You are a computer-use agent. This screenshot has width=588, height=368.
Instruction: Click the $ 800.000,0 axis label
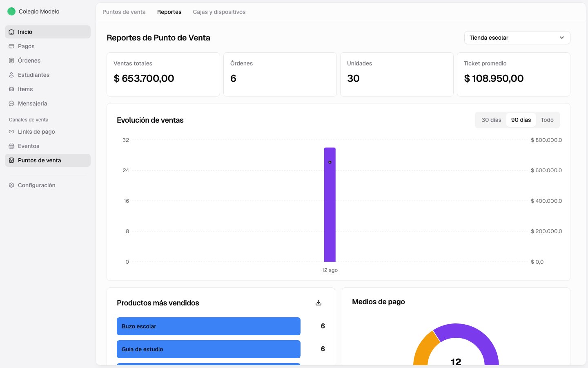click(546, 140)
